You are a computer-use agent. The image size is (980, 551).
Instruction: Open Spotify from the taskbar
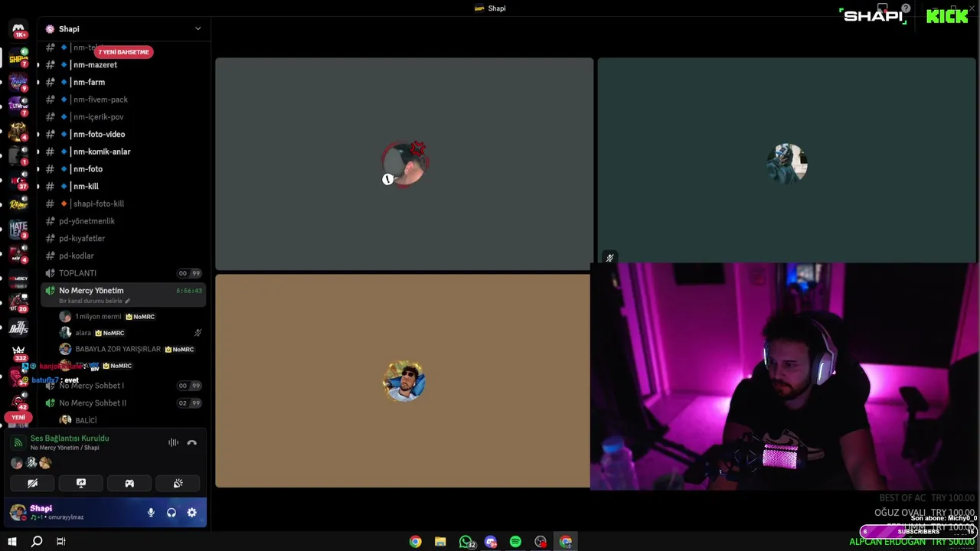click(515, 542)
